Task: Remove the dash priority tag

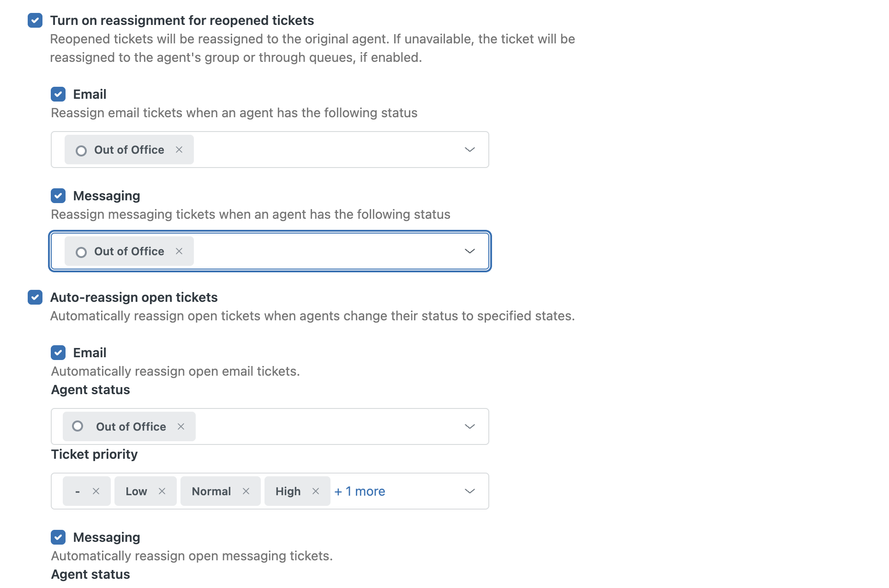Action: coord(96,491)
